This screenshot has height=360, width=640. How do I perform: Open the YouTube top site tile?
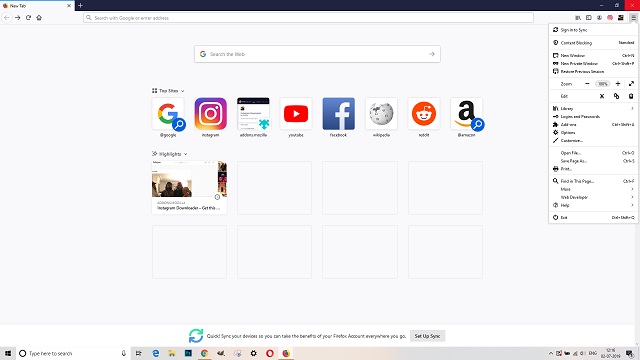296,118
